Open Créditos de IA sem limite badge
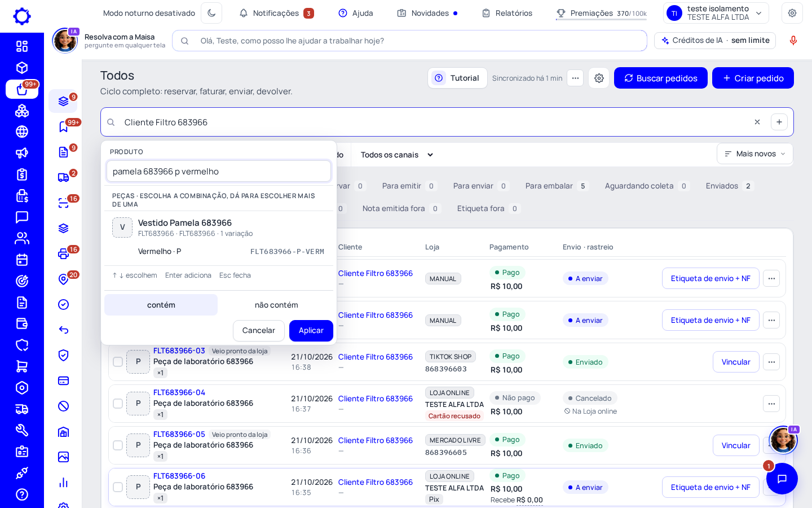The width and height of the screenshot is (812, 508). (715, 41)
